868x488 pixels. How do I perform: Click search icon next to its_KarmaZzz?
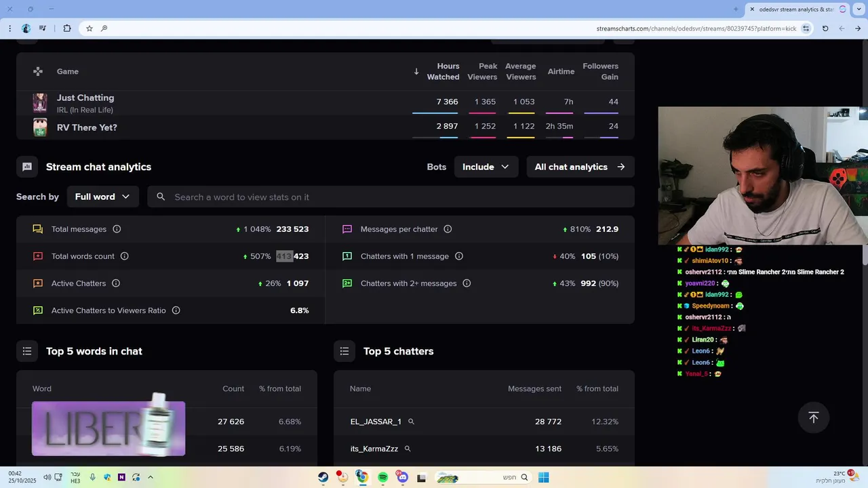tap(408, 449)
